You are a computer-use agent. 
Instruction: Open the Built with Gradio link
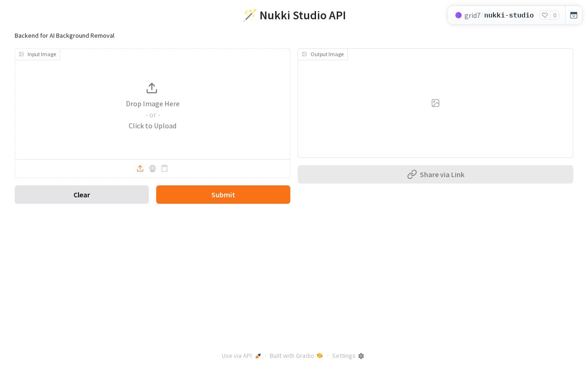[x=296, y=356]
